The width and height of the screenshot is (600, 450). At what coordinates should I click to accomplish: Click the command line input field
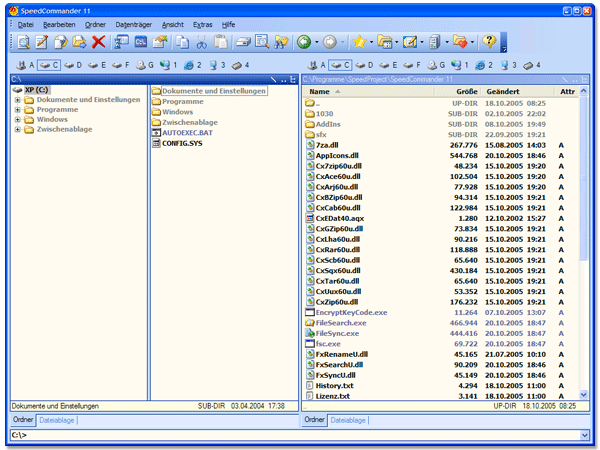300,436
